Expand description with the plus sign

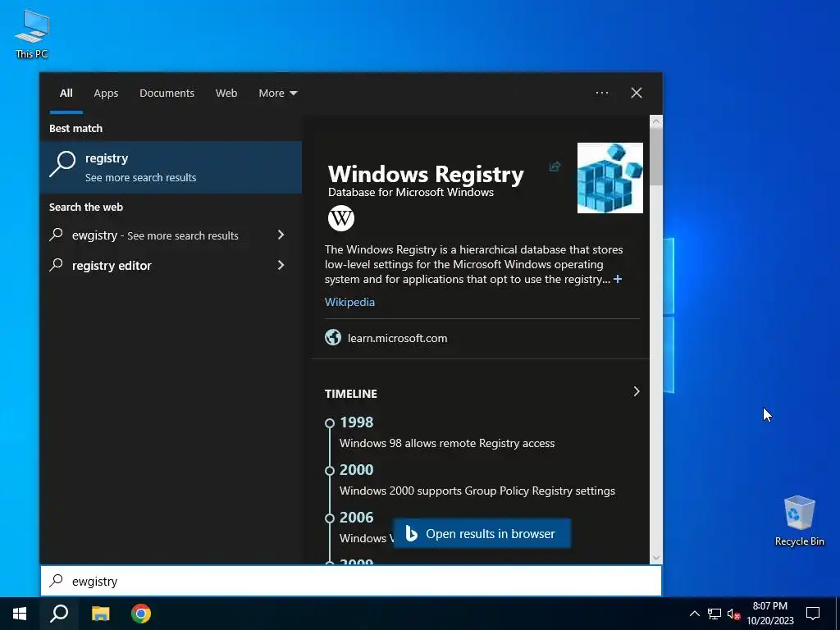pos(618,279)
